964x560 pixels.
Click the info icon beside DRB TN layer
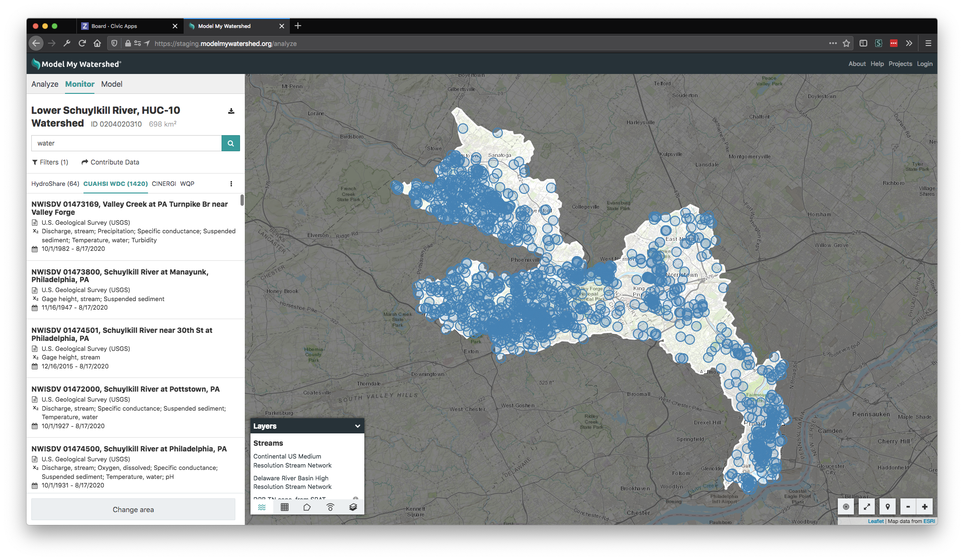pyautogui.click(x=355, y=498)
